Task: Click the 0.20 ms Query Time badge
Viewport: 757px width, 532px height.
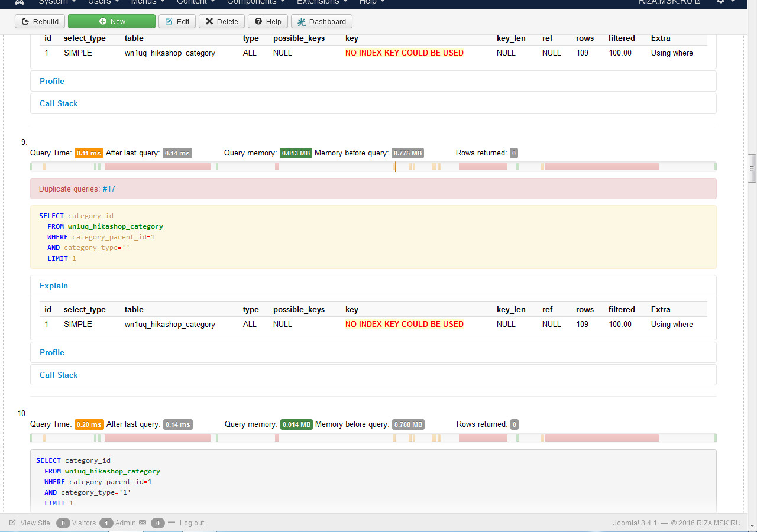Action: point(89,424)
